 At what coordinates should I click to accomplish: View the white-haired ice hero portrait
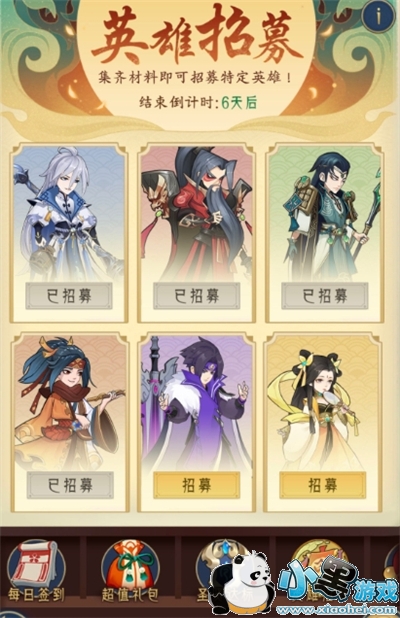(x=69, y=213)
